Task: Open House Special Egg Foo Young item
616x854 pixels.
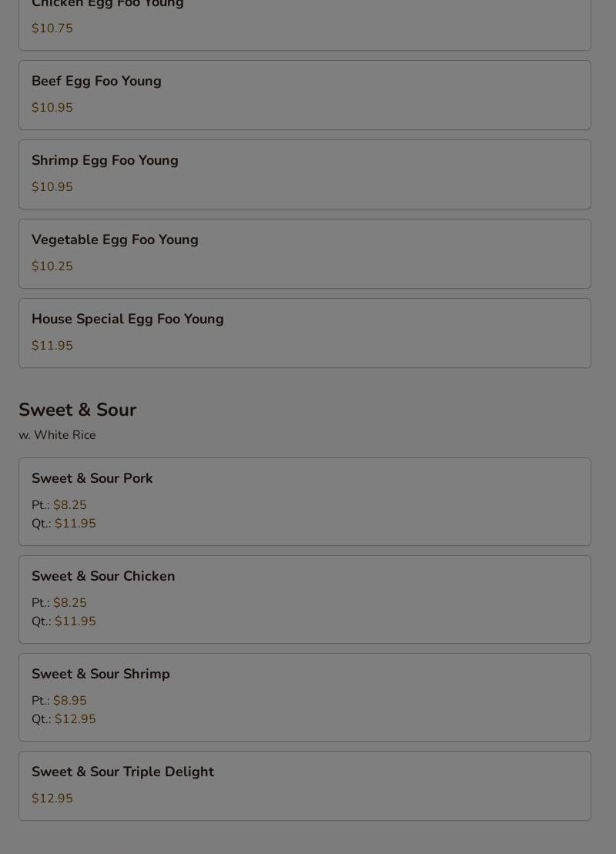Action: coord(127,319)
